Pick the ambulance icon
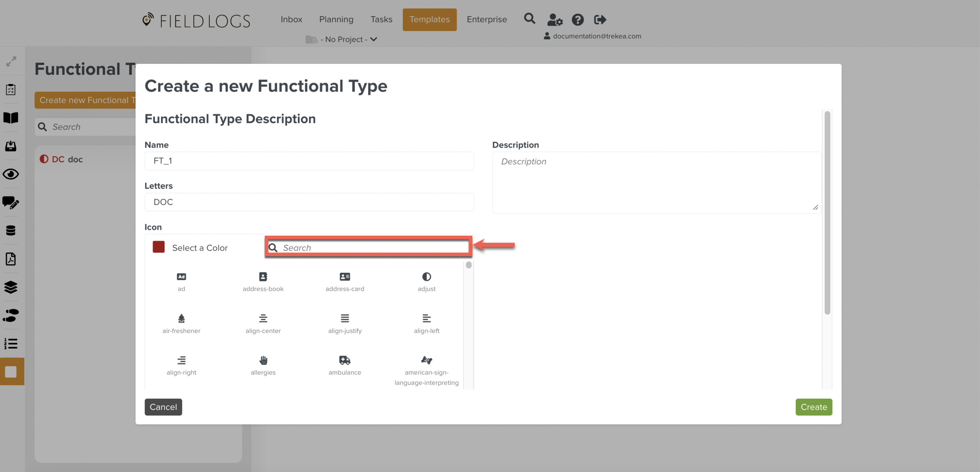 [x=345, y=360]
